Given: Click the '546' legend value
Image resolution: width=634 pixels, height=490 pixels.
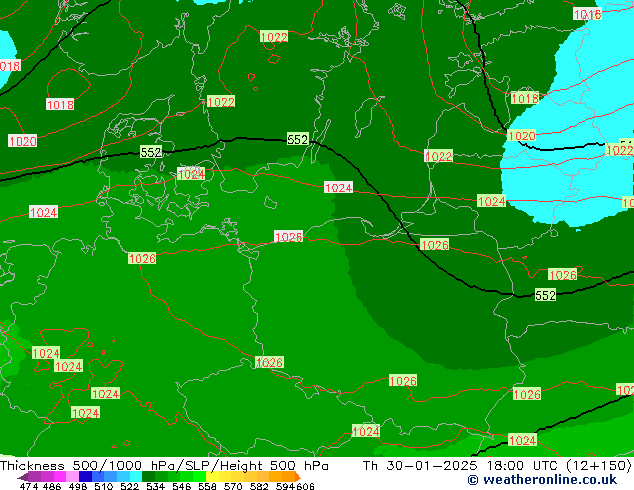Looking at the screenshot, I should tap(182, 486).
